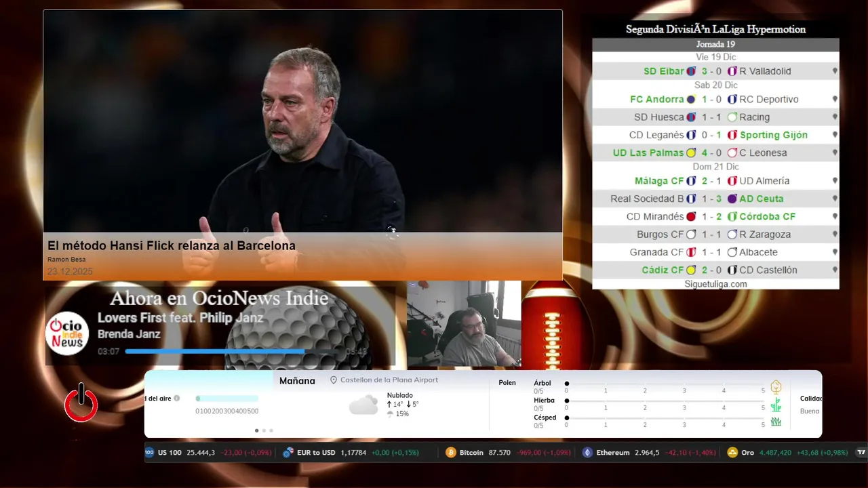Click the artist name Brenda Janz

click(x=129, y=334)
